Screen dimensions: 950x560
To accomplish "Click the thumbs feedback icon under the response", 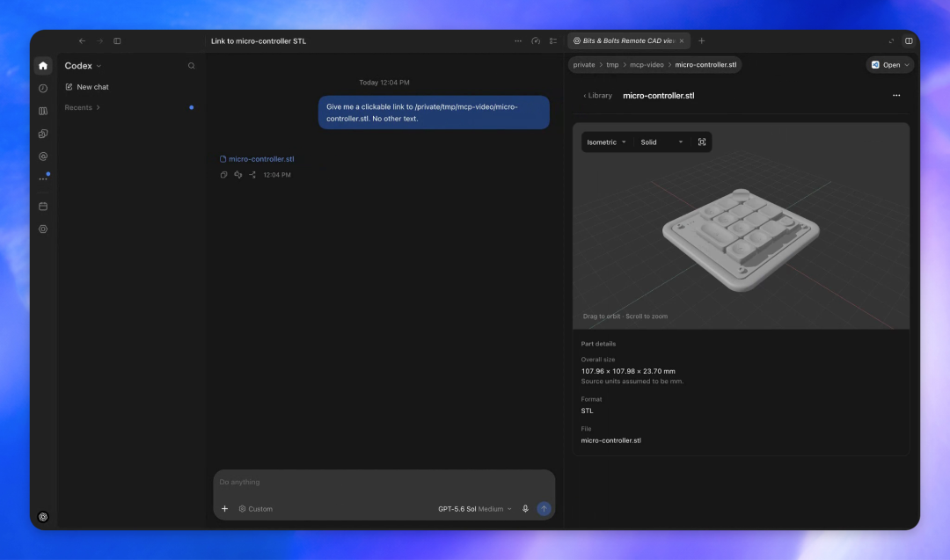I will (x=238, y=175).
